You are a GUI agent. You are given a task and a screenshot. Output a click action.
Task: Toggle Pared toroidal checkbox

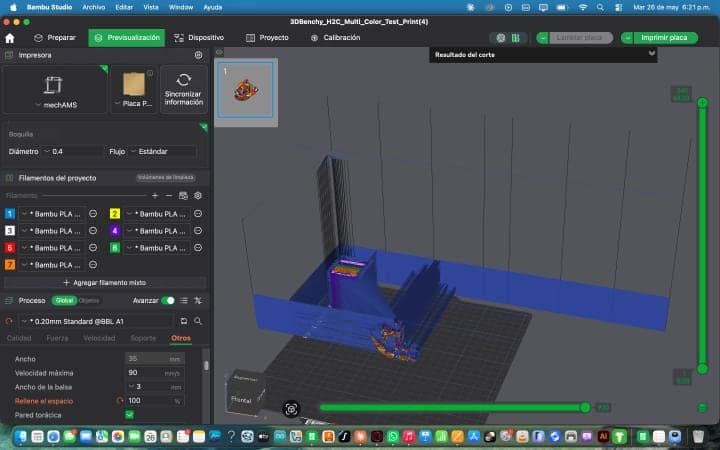pyautogui.click(x=129, y=415)
